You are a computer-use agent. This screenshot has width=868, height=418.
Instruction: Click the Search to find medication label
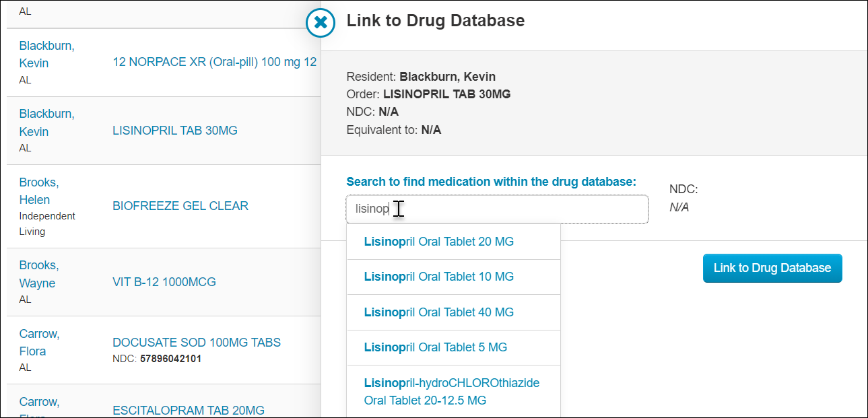[491, 182]
